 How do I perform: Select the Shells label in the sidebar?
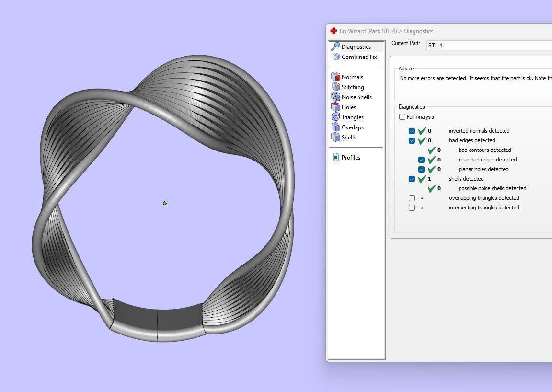point(348,138)
